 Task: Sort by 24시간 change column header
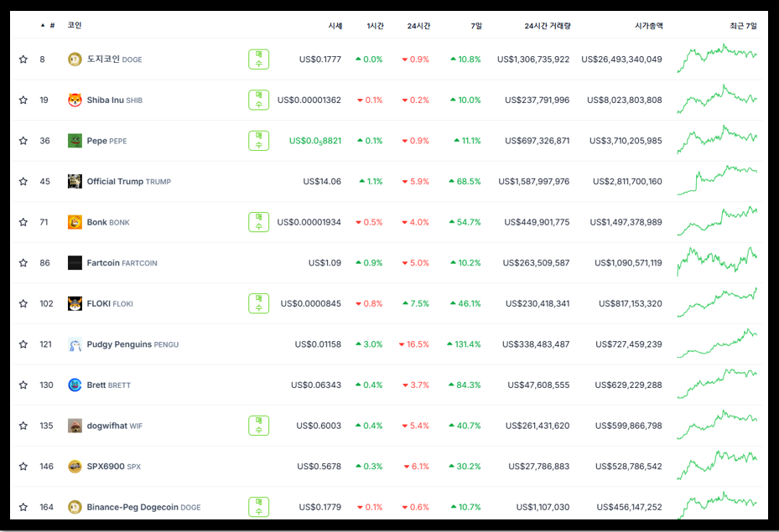tap(418, 26)
